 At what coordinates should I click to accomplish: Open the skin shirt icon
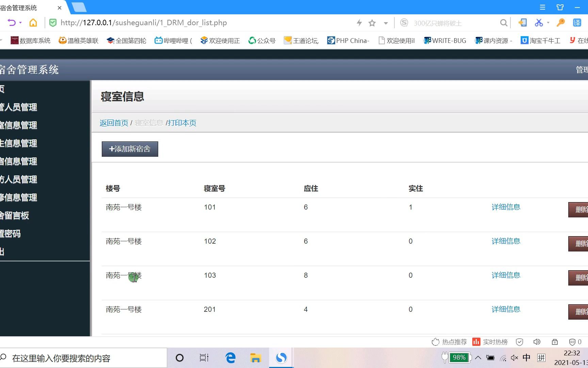coord(560,7)
